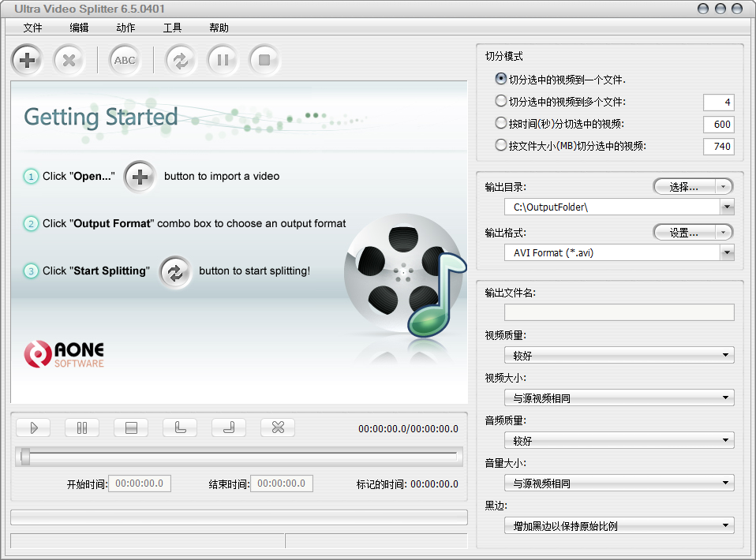
Task: Open a video file with the plus icon
Action: coord(26,60)
